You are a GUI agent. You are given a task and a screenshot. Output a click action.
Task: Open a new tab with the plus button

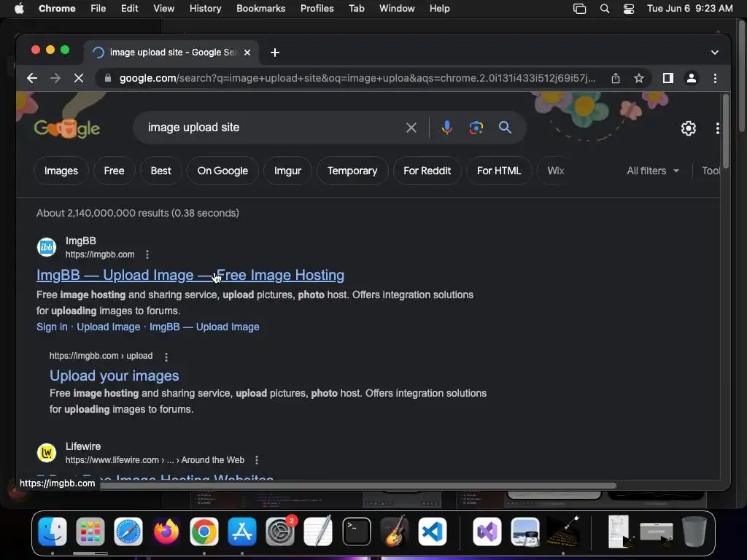point(275,52)
